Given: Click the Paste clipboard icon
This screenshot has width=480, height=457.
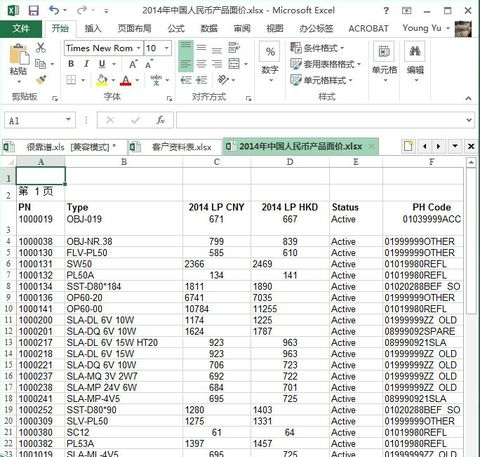Looking at the screenshot, I should (x=19, y=55).
